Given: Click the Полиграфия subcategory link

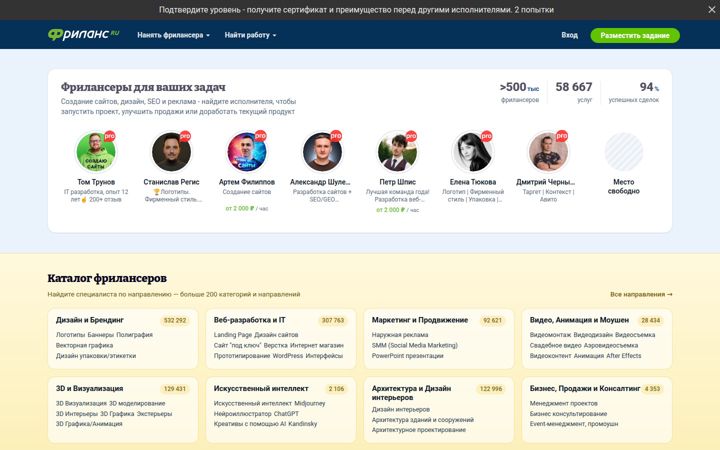Looking at the screenshot, I should coord(134,335).
